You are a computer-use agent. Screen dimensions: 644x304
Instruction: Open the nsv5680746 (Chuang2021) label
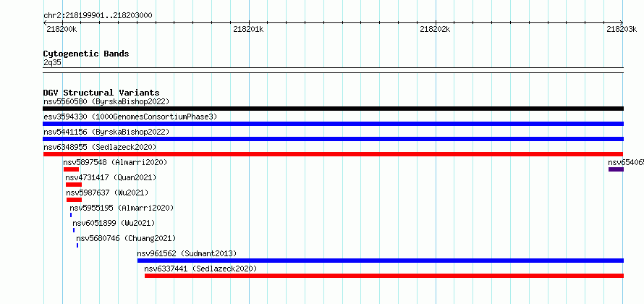point(126,238)
